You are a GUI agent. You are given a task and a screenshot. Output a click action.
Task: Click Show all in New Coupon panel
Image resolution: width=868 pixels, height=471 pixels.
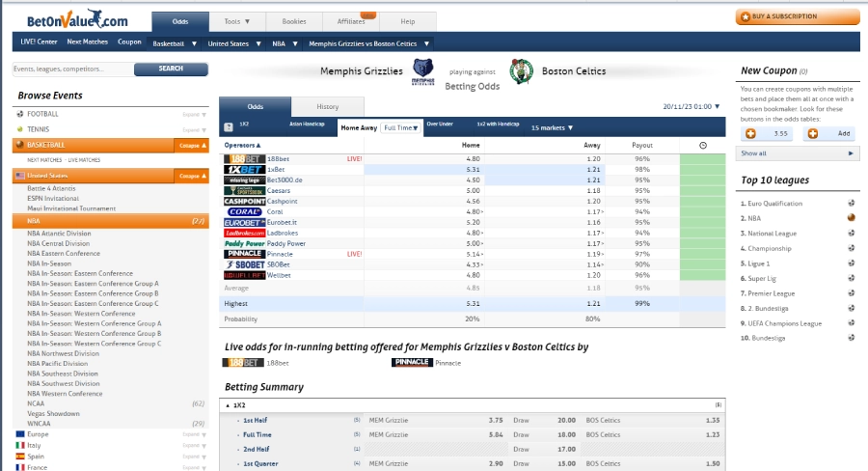[x=798, y=153]
